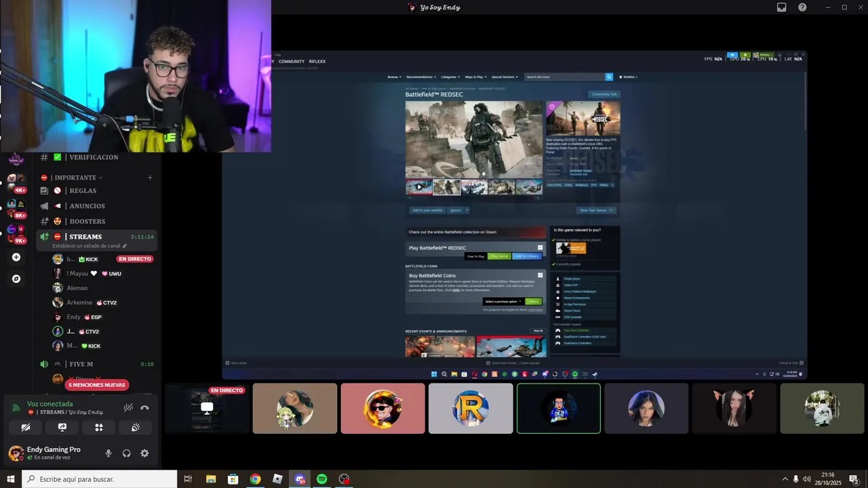
Task: Select the pink-background cartoon avatar tile
Action: pos(382,409)
